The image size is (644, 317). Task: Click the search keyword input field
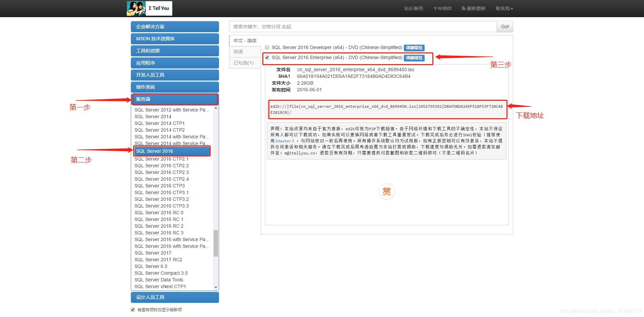(363, 27)
